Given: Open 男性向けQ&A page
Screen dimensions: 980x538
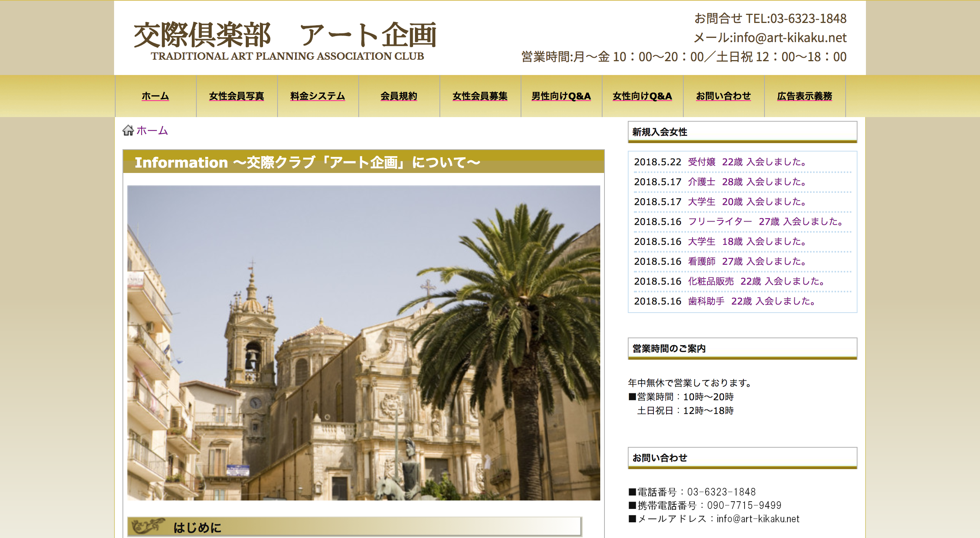Looking at the screenshot, I should click(561, 96).
